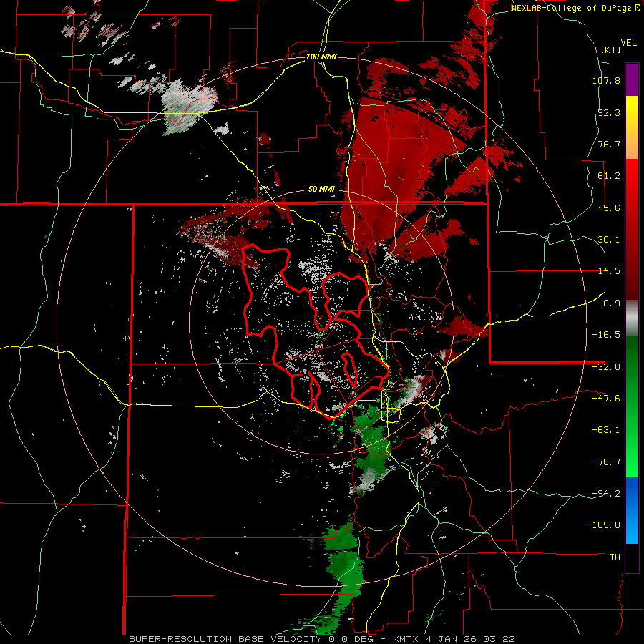
Task: Click the NEXLAB-College of DuPage label
Action: click(x=576, y=8)
